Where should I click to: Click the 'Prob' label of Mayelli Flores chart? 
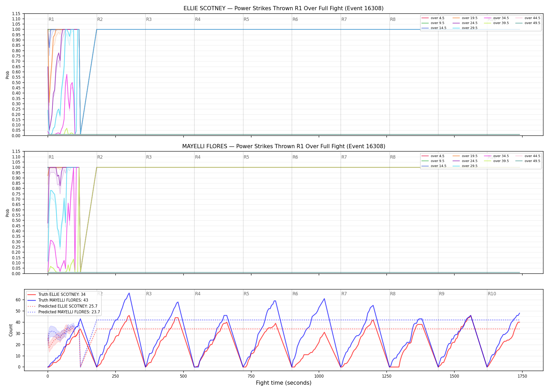pyautogui.click(x=8, y=213)
